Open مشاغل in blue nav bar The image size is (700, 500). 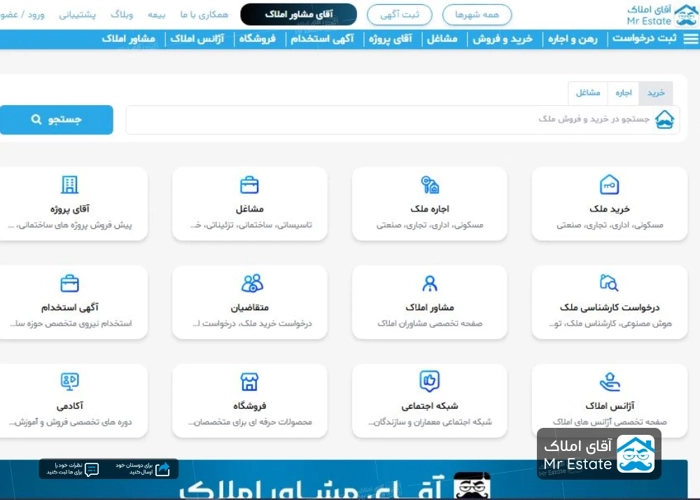442,39
